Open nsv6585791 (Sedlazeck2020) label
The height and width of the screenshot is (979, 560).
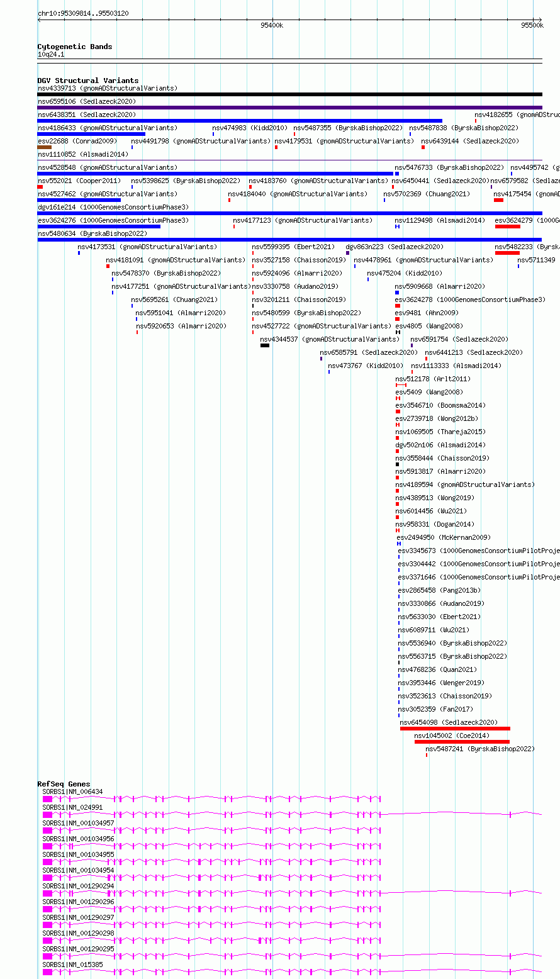pos(368,352)
